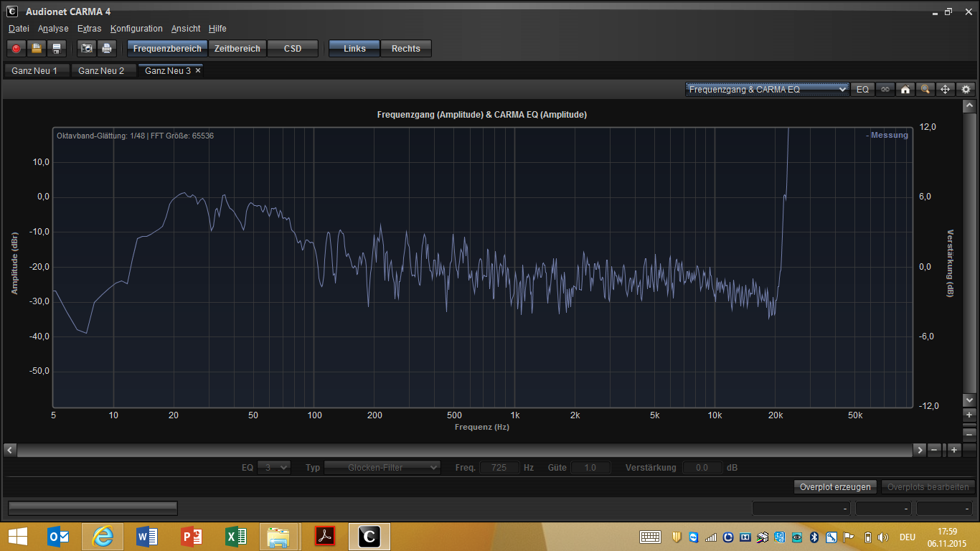This screenshot has width=980, height=551.
Task: Open File Explorer from the taskbar
Action: click(280, 536)
